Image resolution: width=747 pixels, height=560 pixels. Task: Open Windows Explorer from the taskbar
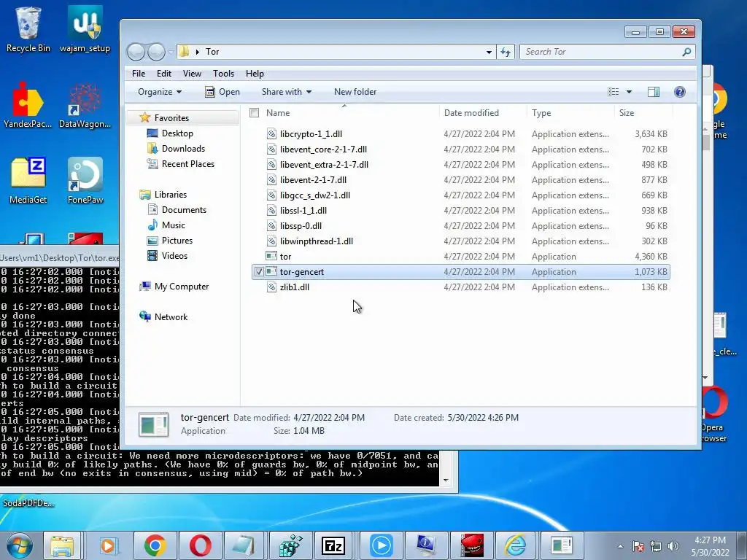point(62,545)
